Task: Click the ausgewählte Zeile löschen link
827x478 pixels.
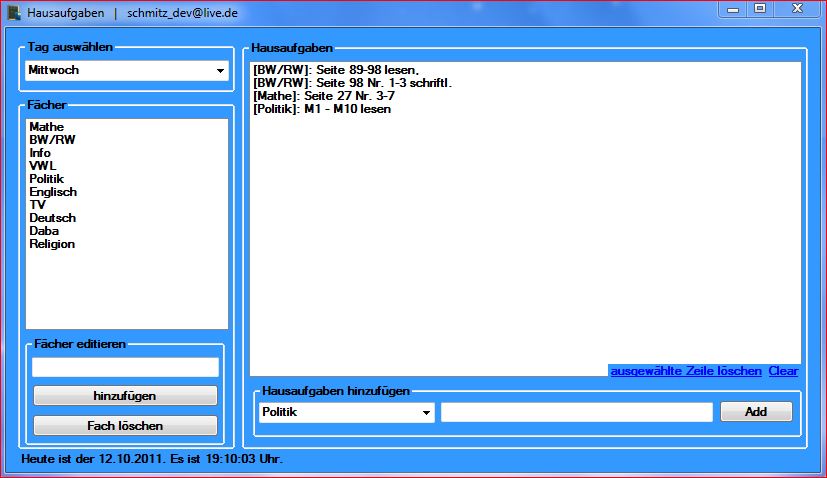Action: (685, 371)
